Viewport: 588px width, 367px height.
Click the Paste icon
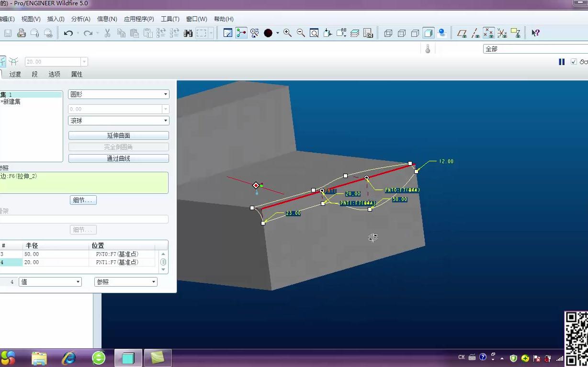coord(135,33)
